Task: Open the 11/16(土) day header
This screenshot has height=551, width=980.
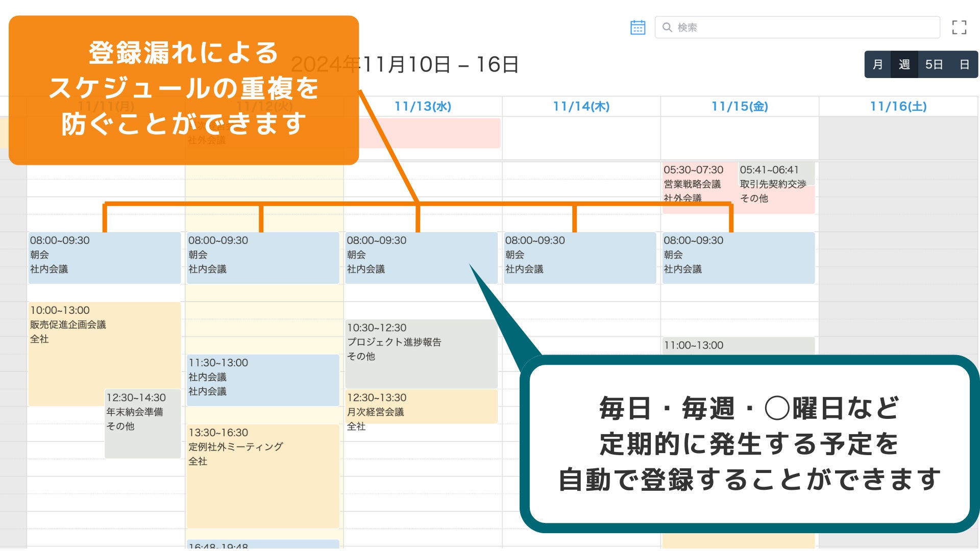Action: point(898,107)
